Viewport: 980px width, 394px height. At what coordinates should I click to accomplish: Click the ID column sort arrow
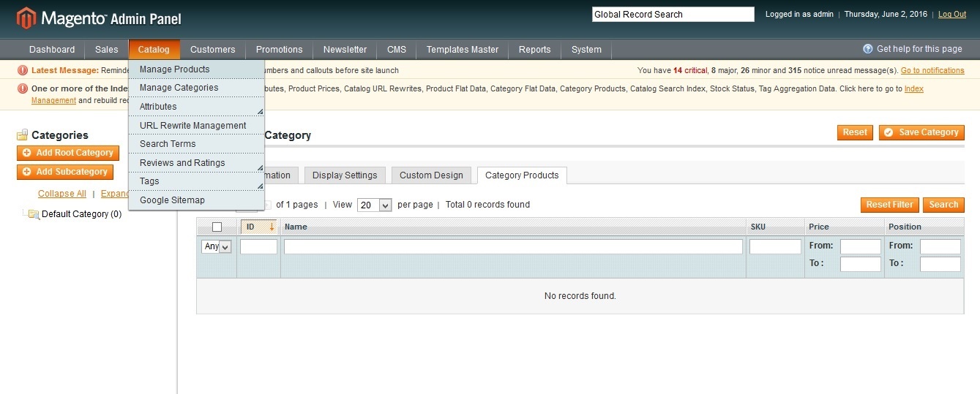[x=272, y=227]
